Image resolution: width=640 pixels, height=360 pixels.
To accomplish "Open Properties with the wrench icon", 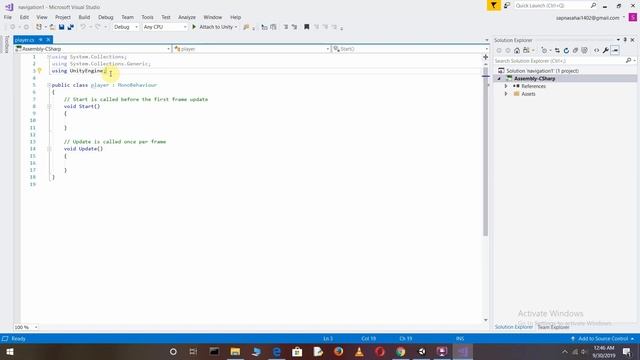I will [x=606, y=50].
